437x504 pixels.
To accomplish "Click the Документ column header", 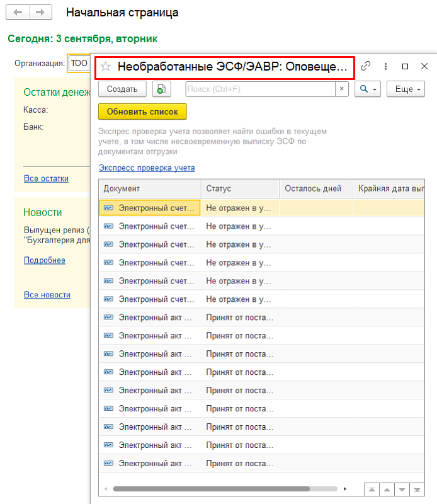I will [x=149, y=188].
